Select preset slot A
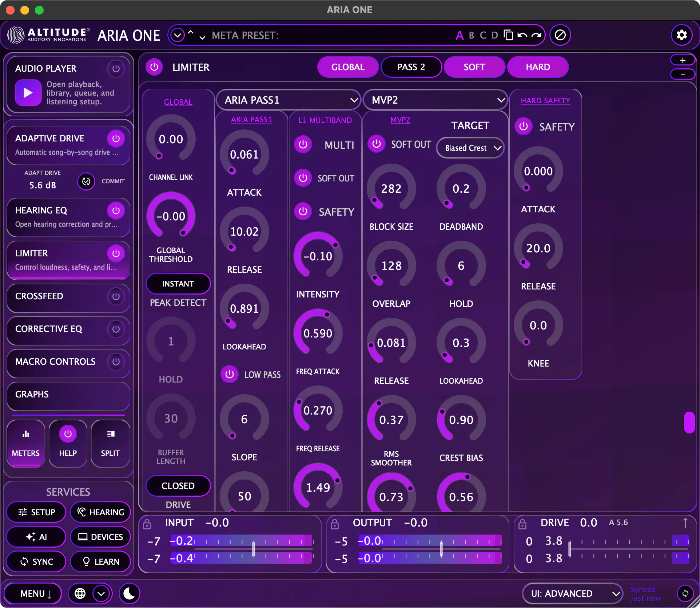 point(460,35)
